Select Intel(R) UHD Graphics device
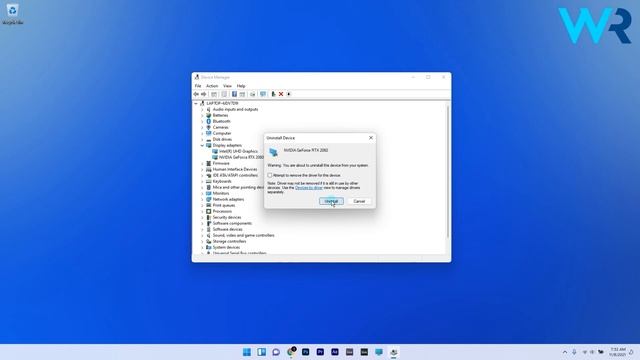 point(238,151)
